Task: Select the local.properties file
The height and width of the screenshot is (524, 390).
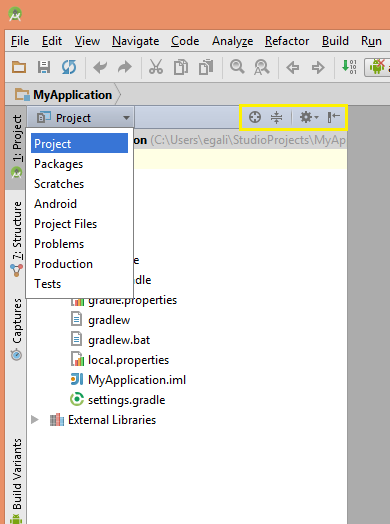Action: [x=120, y=360]
